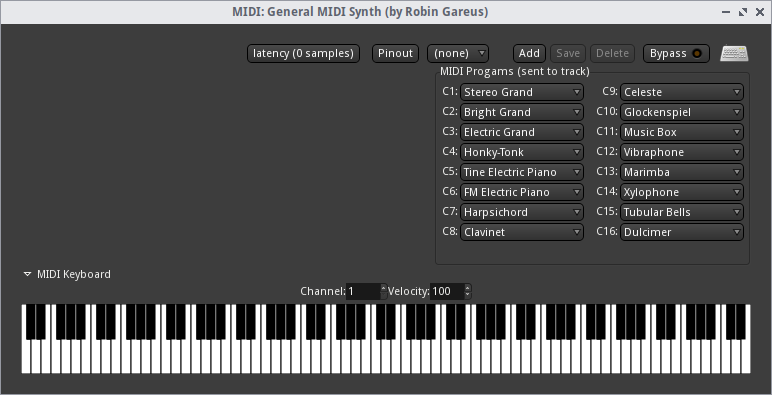Open the C2 Bright Grand dropdown
The width and height of the screenshot is (772, 395).
(522, 112)
